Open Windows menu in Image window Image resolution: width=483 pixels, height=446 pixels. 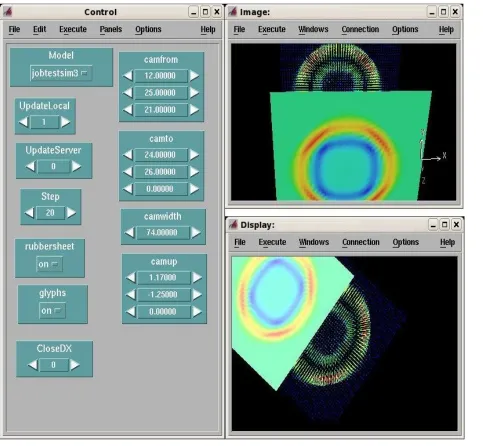click(x=313, y=29)
